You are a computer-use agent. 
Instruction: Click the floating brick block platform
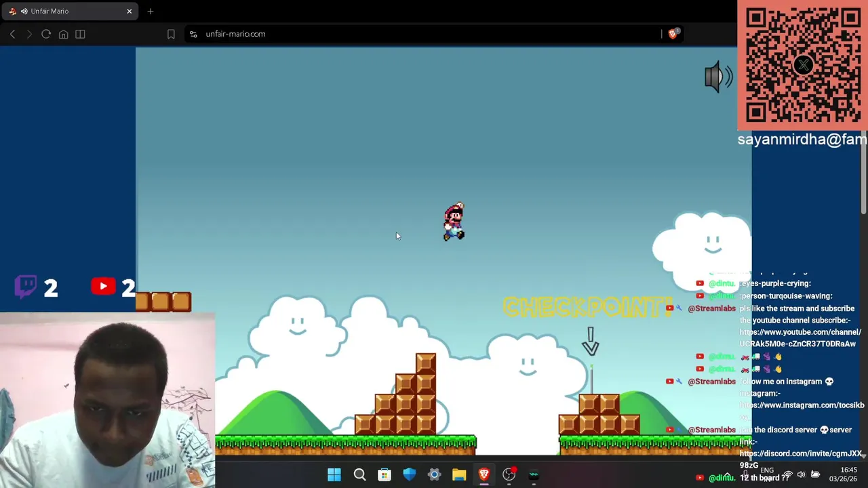coord(163,302)
